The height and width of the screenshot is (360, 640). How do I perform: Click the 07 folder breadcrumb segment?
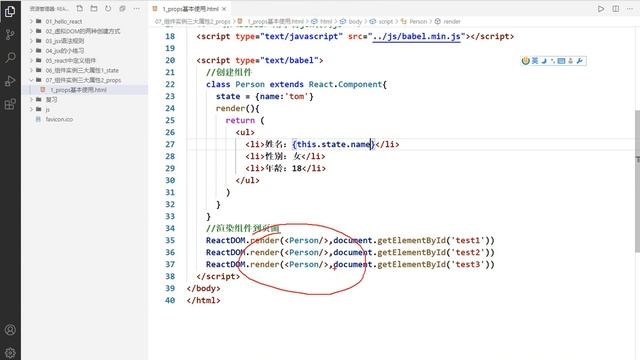pyautogui.click(x=193, y=21)
